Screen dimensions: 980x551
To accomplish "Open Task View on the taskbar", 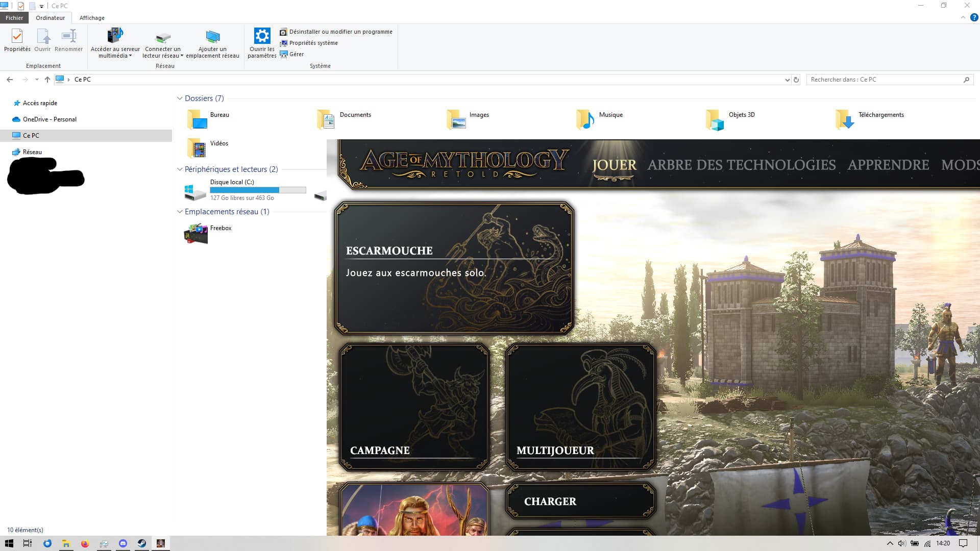I will point(28,543).
